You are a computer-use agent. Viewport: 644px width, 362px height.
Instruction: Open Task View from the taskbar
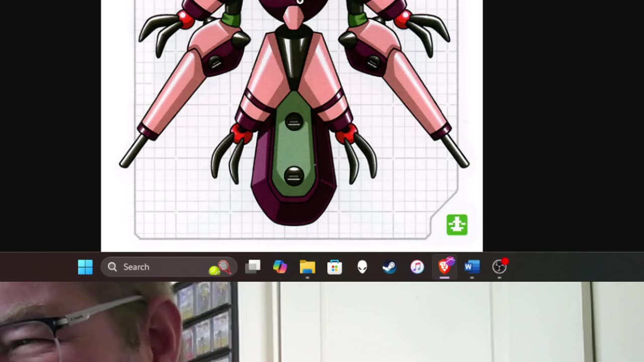[x=253, y=267]
